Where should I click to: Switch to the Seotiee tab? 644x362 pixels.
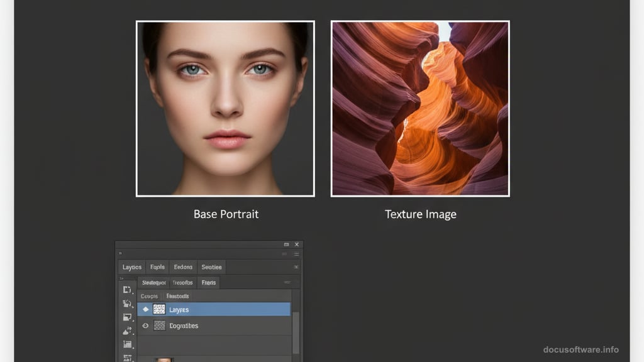[x=211, y=267]
